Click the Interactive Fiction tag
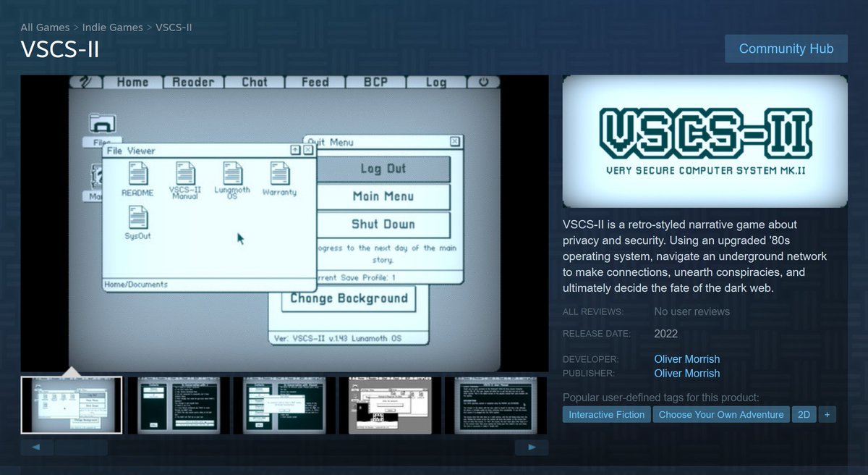The image size is (868, 475). 606,414
